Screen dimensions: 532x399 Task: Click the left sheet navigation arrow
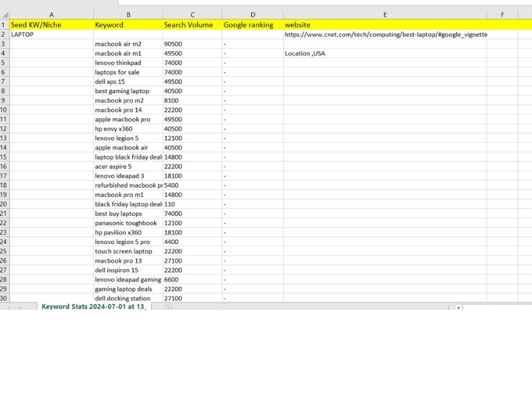[8, 307]
